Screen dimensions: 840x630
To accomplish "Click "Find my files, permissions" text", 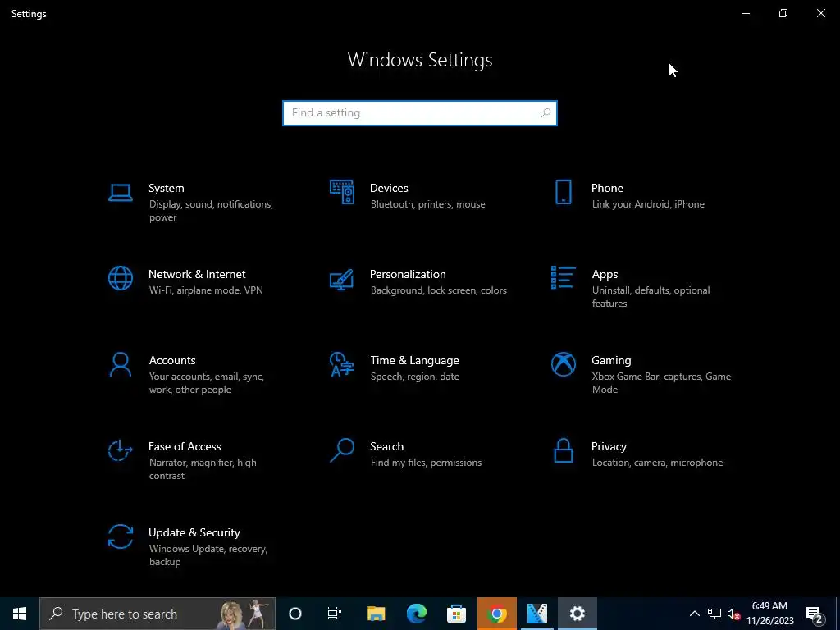I will coord(426,463).
